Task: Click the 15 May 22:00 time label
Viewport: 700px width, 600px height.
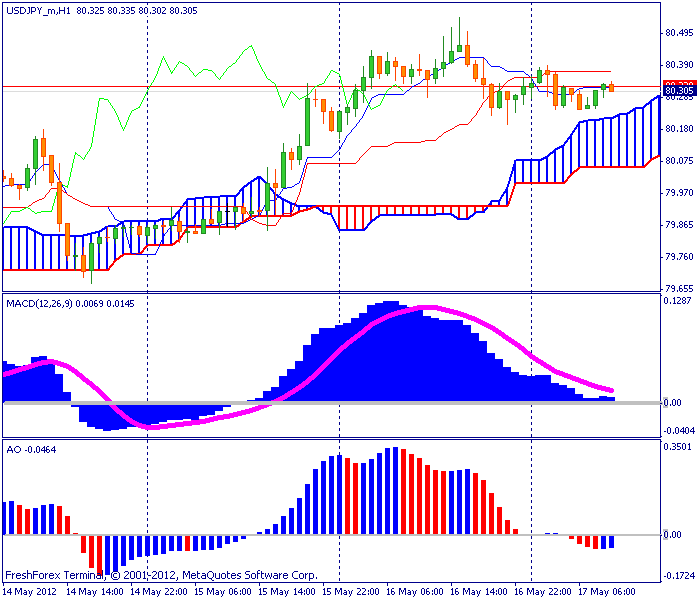Action: click(x=351, y=592)
